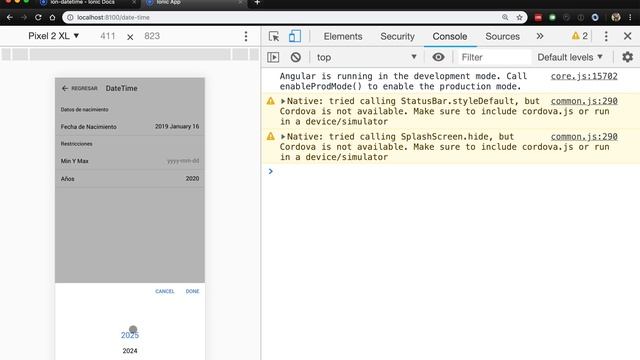Show more DevTools tabs chevron
The height and width of the screenshot is (360, 640).
[x=540, y=36]
